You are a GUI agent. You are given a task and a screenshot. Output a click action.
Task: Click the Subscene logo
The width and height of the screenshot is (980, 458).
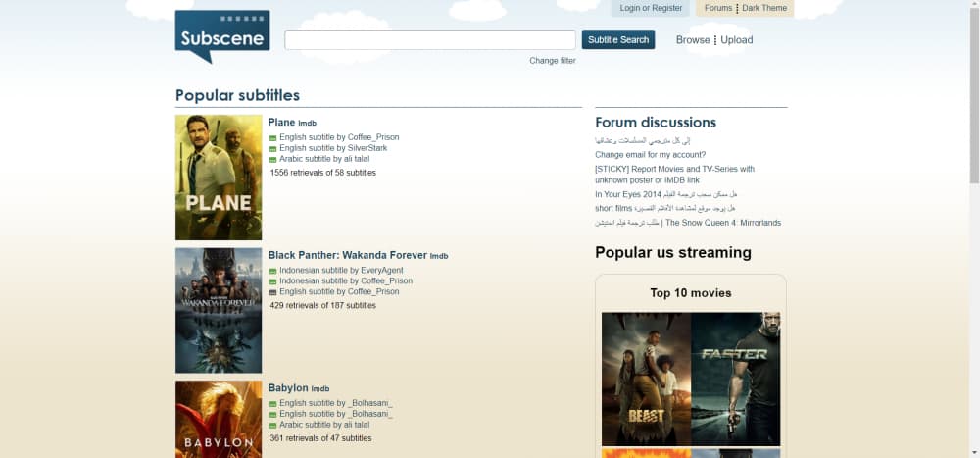222,36
